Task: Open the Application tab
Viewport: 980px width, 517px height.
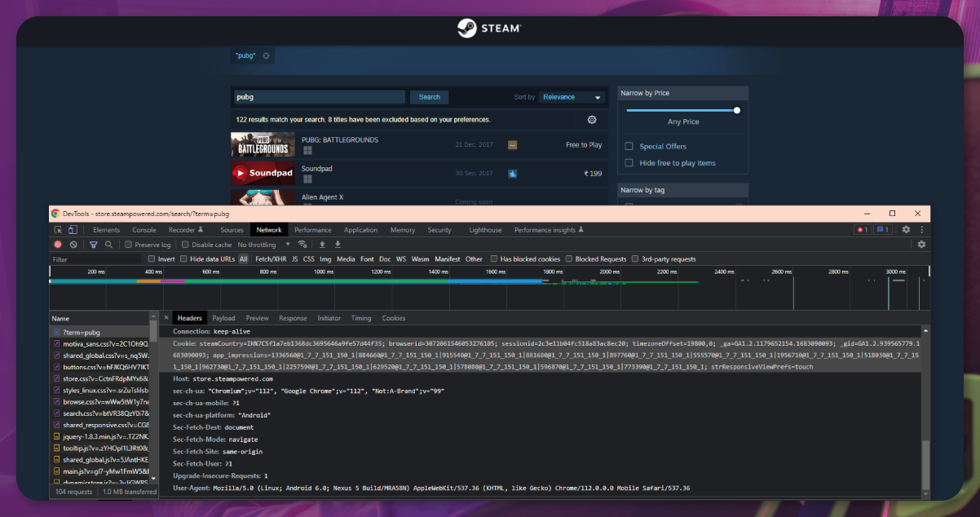Action: tap(360, 230)
